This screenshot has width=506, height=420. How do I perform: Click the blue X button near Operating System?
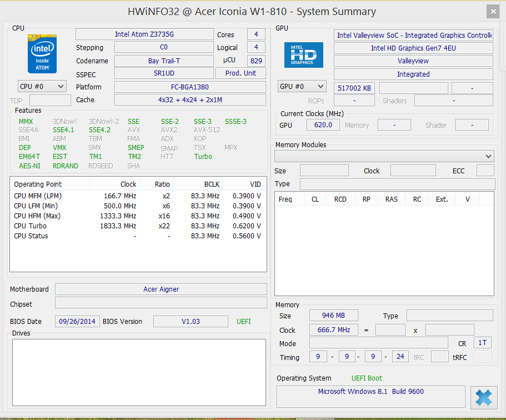tap(484, 397)
